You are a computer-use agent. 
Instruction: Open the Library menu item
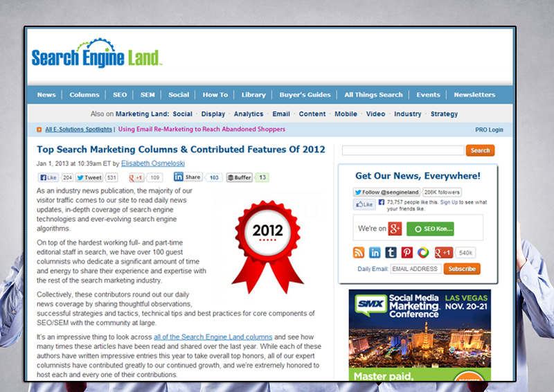253,95
